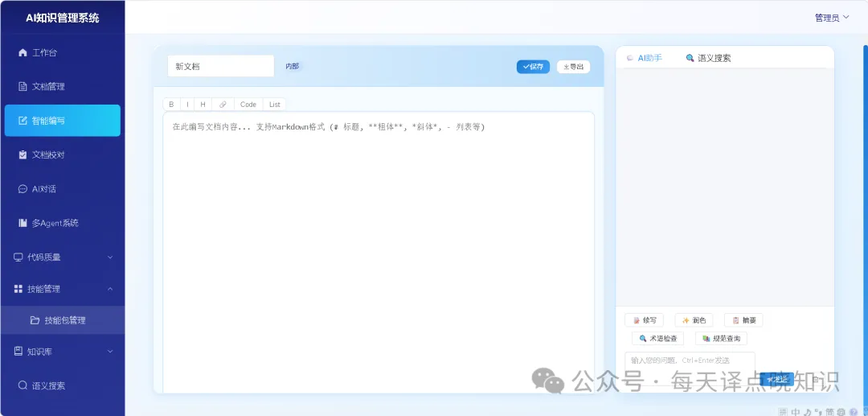Click the 摘要 summary button
This screenshot has width=868, height=416.
pyautogui.click(x=743, y=320)
